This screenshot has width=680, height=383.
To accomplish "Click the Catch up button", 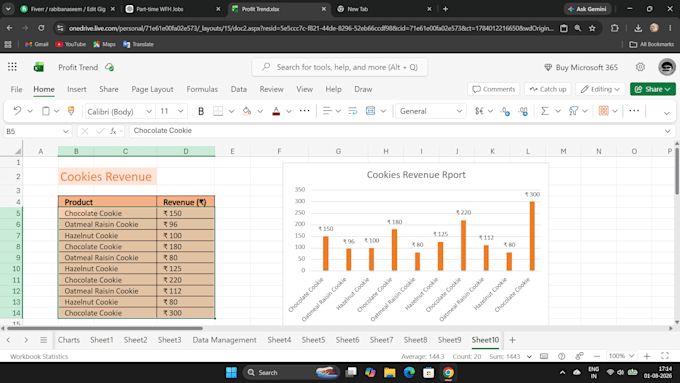I will point(548,89).
